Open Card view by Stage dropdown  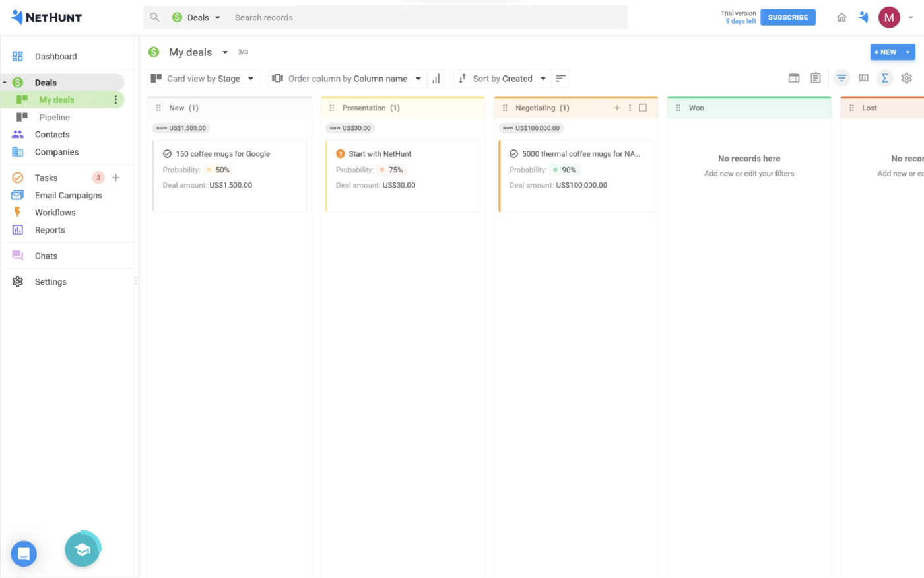pyautogui.click(x=203, y=79)
